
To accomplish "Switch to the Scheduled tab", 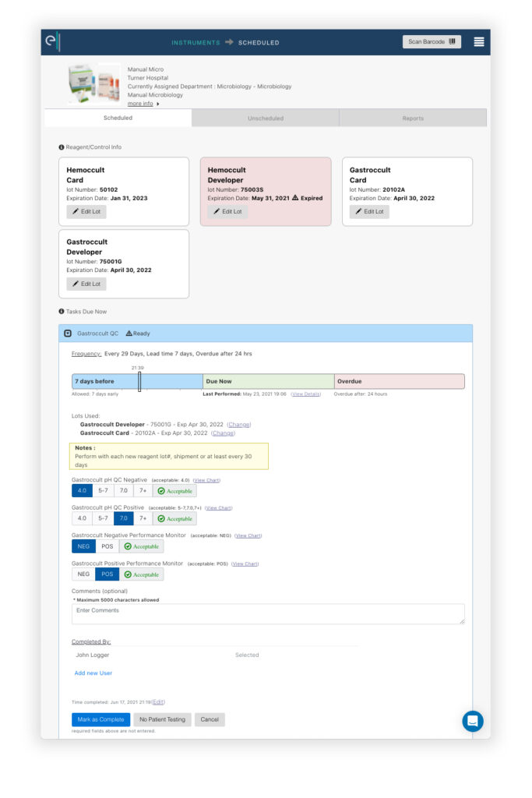I will coord(118,118).
